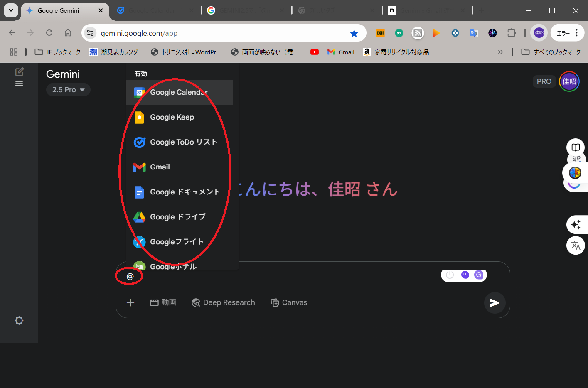Open the 潮見表カレンダー bookmark

116,52
